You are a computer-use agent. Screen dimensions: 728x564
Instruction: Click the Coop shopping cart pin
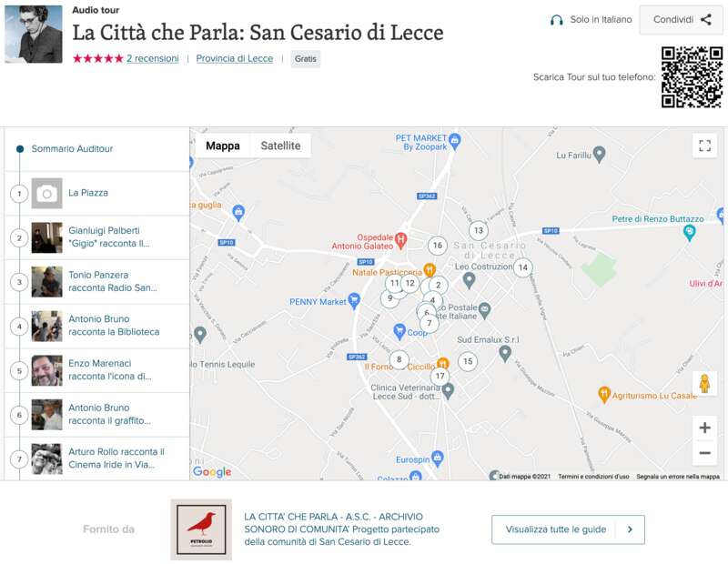399,331
